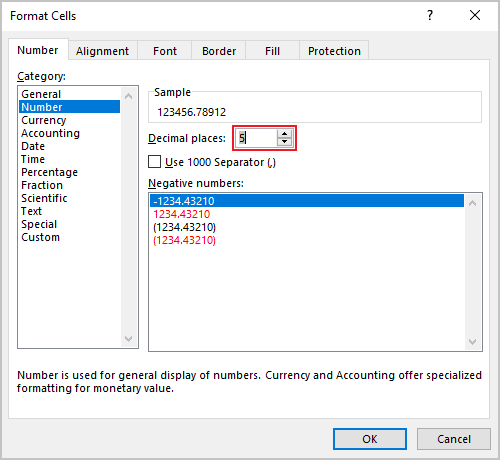500x460 pixels.
Task: Confirm with the OK button
Action: tap(370, 439)
